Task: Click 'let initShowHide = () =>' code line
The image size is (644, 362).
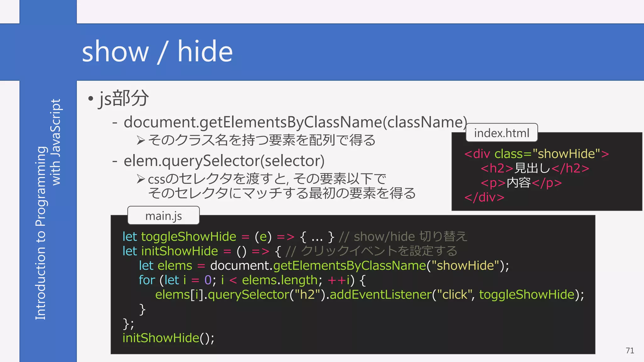Action: 196,251
